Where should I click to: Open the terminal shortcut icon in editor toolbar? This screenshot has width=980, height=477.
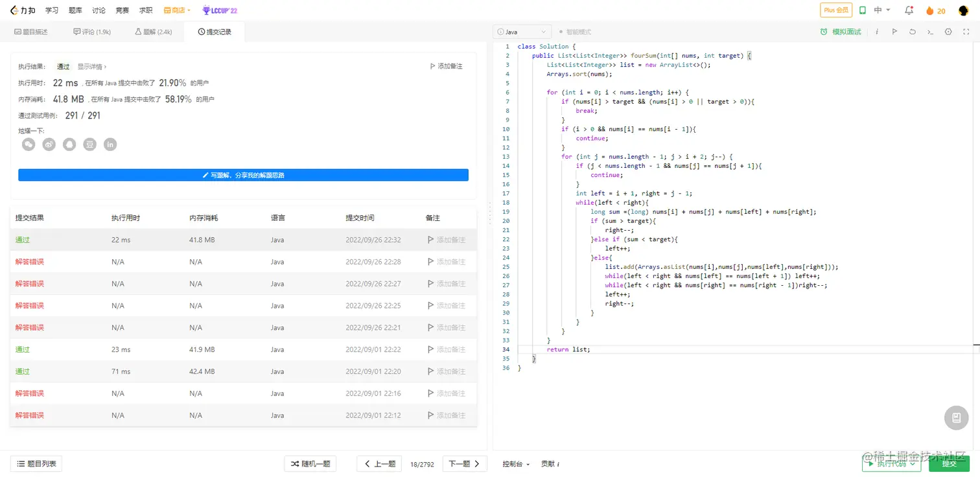[x=930, y=32]
